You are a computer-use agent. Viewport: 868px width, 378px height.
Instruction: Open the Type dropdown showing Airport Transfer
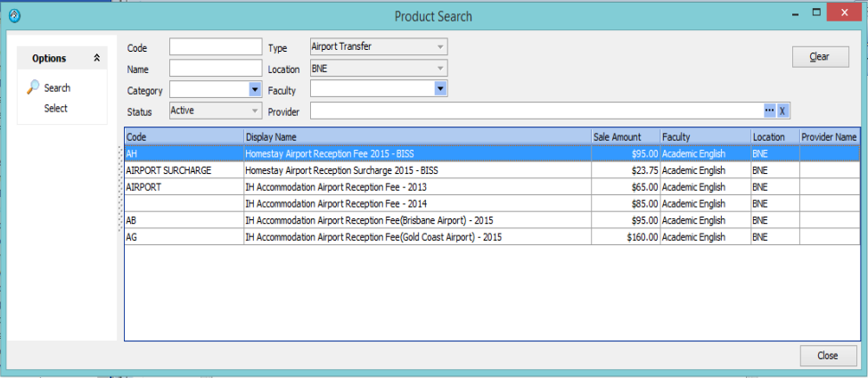coord(439,47)
